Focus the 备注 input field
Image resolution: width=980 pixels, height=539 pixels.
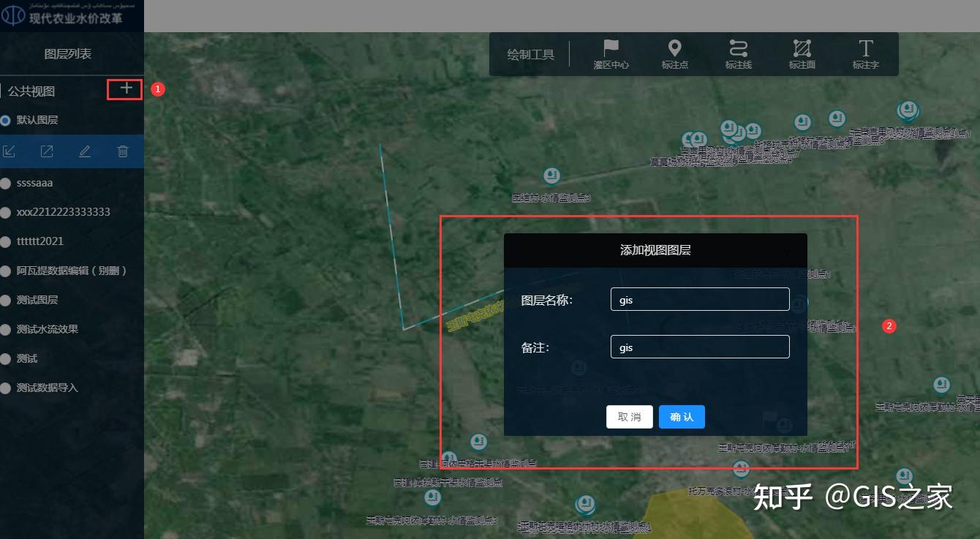point(700,347)
